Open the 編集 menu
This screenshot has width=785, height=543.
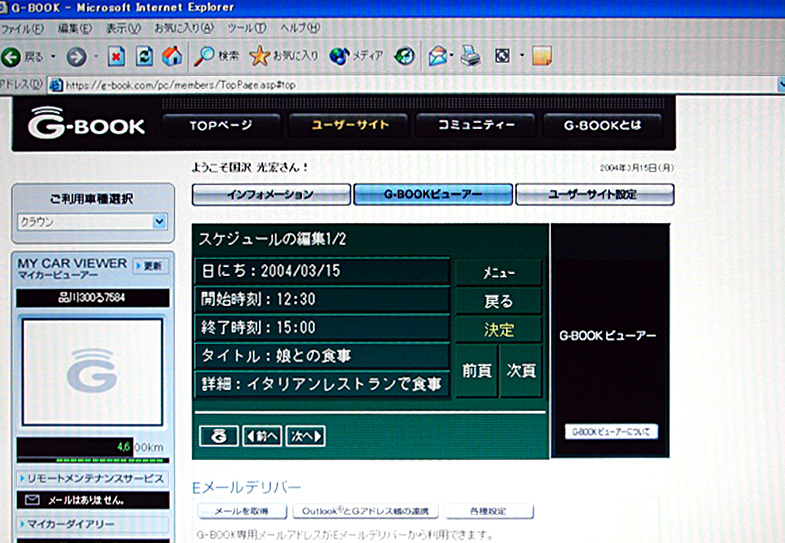[x=75, y=29]
